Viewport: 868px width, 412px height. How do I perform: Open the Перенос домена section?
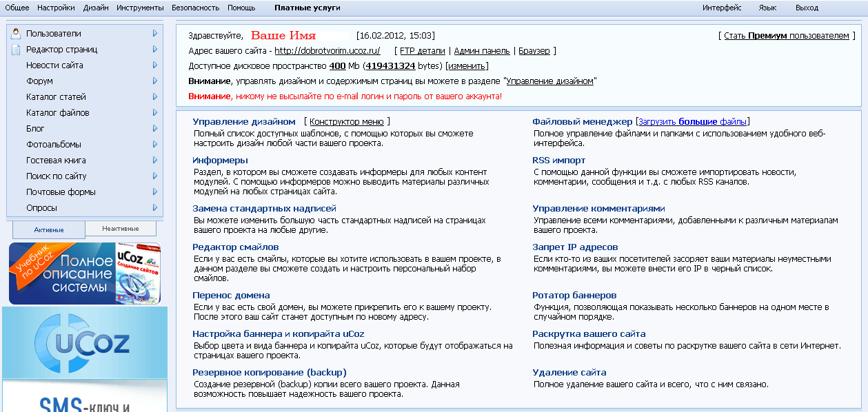click(x=230, y=295)
